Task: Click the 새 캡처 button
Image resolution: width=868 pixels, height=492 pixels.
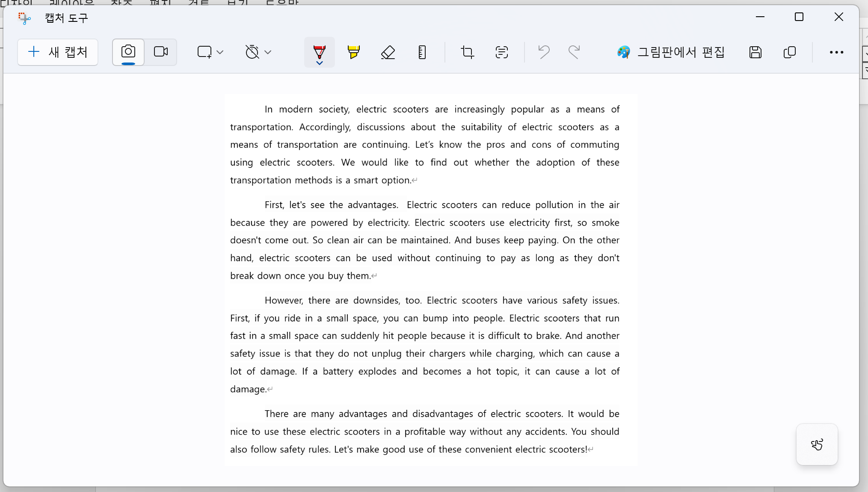Action: [58, 52]
